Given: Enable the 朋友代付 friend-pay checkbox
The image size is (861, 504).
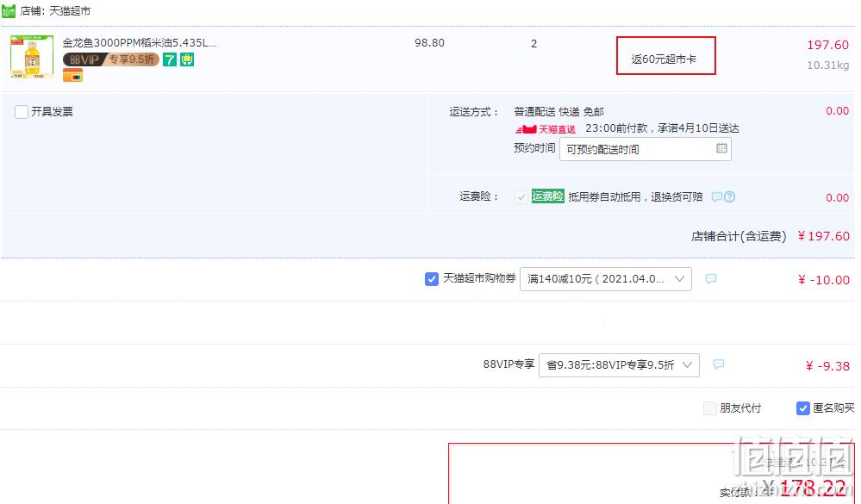Looking at the screenshot, I should (x=710, y=408).
